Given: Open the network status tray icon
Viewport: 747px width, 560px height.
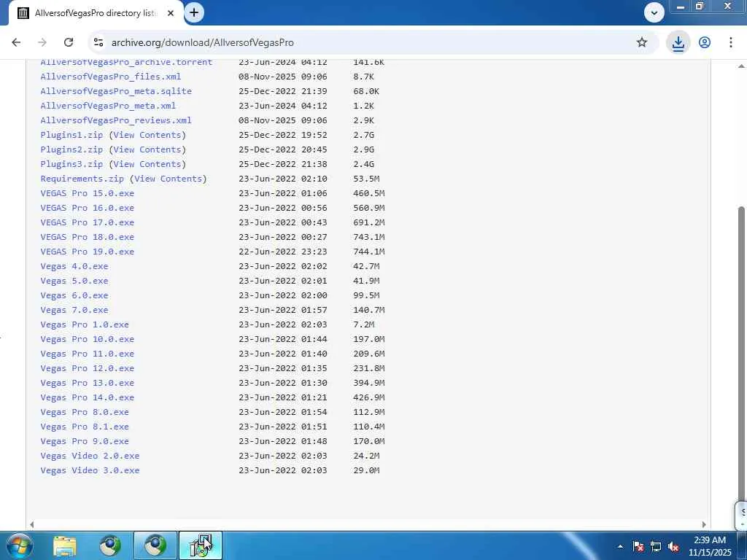Looking at the screenshot, I should click(656, 546).
